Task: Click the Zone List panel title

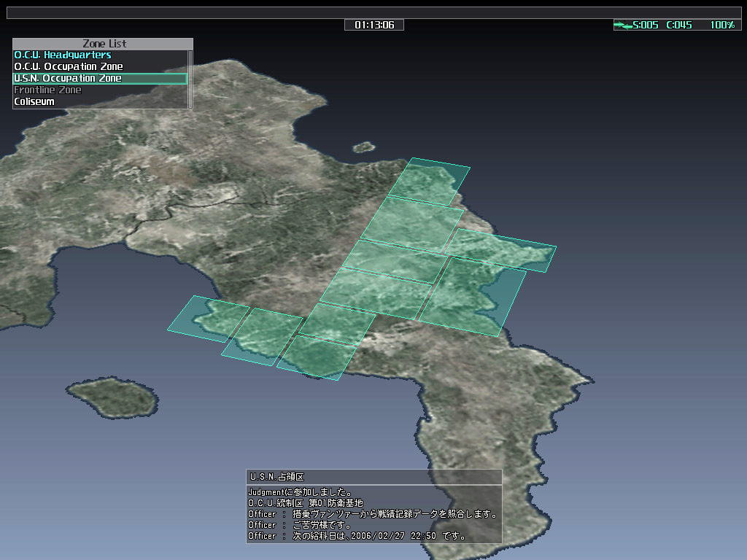Action: pyautogui.click(x=102, y=44)
